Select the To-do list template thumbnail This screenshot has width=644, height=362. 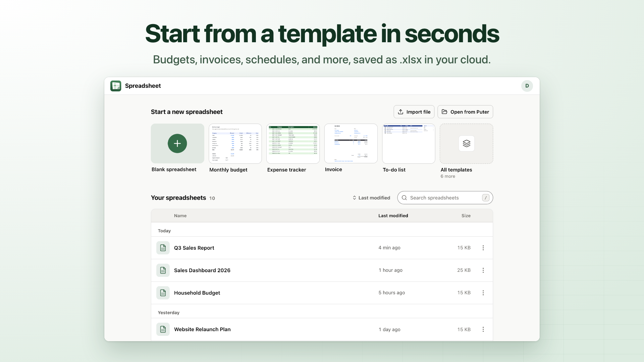(x=409, y=143)
